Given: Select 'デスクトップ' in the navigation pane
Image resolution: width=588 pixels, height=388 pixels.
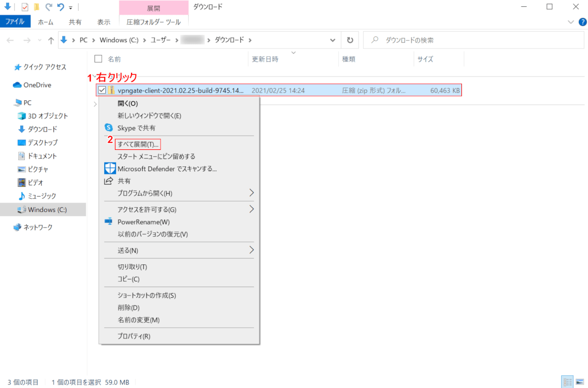Looking at the screenshot, I should point(42,143).
